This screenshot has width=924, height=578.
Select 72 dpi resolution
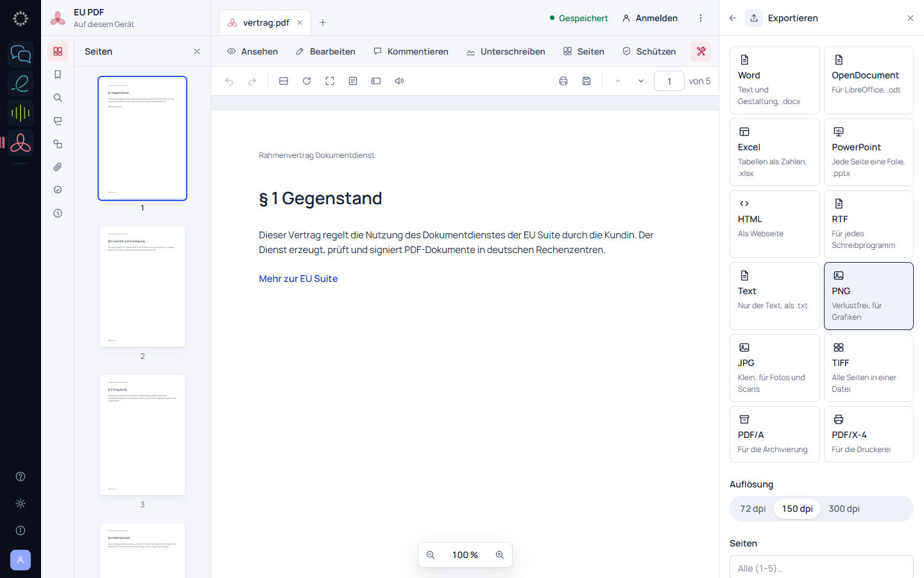pos(753,509)
